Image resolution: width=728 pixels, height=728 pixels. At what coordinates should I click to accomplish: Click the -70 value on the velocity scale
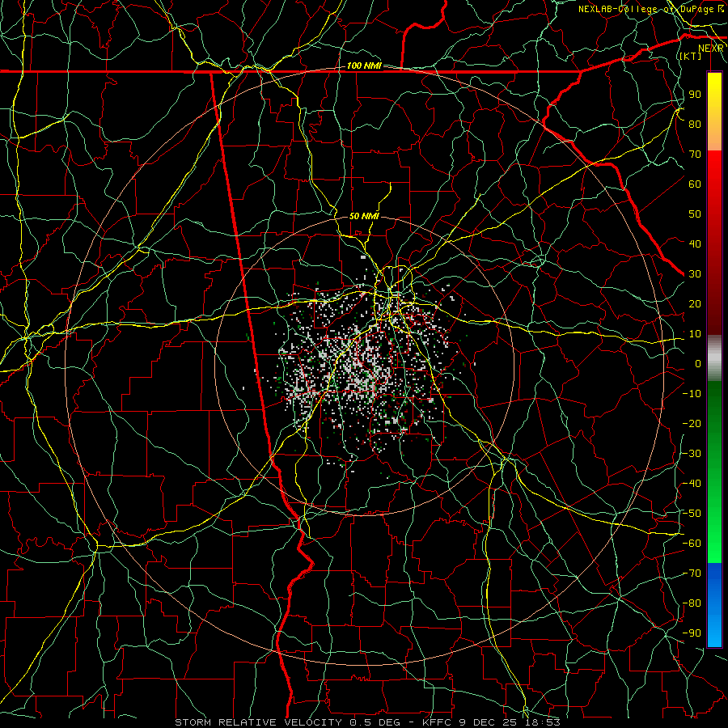[x=692, y=574]
